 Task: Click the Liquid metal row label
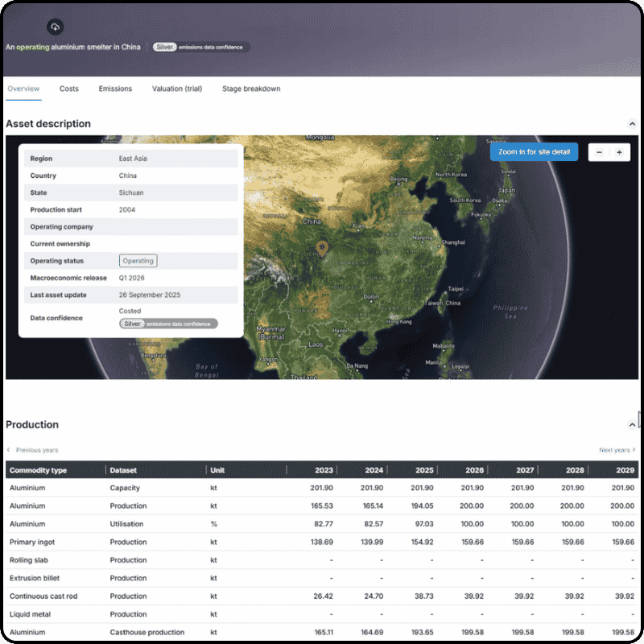[30, 614]
